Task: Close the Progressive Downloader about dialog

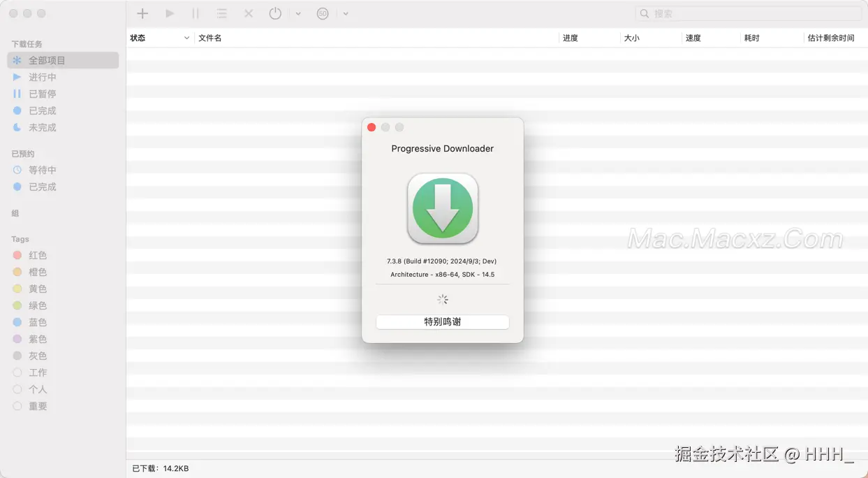Action: tap(372, 127)
